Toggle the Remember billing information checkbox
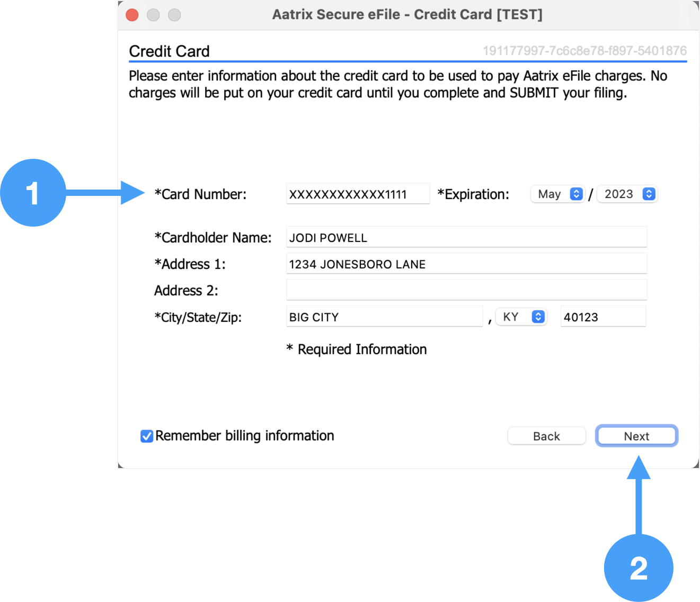 [147, 436]
